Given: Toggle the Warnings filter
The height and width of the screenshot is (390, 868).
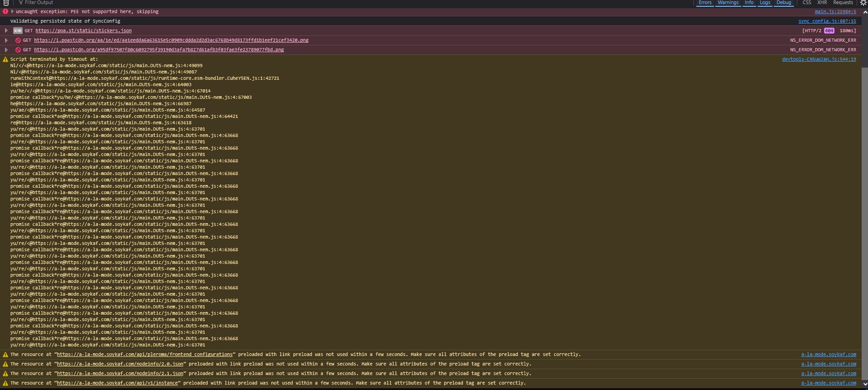Looking at the screenshot, I should 728,3.
